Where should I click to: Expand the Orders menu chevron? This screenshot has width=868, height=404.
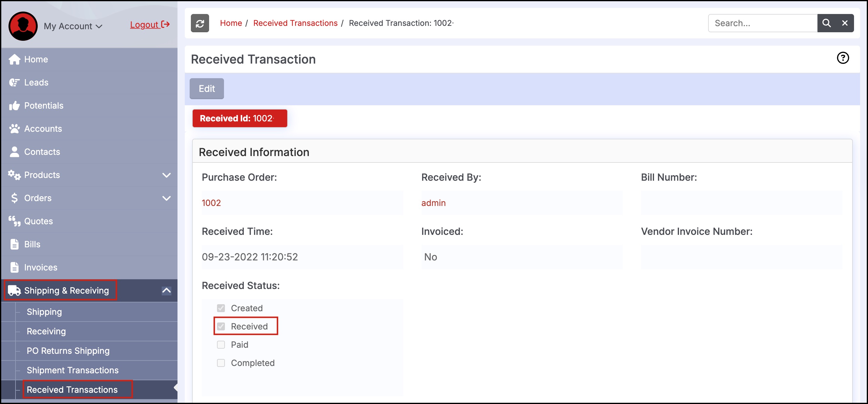[167, 198]
